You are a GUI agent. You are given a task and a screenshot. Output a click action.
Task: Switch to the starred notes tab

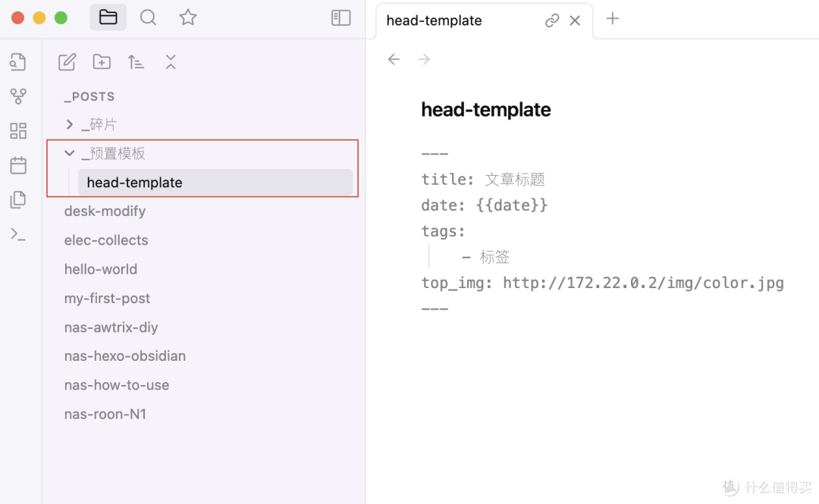tap(187, 17)
